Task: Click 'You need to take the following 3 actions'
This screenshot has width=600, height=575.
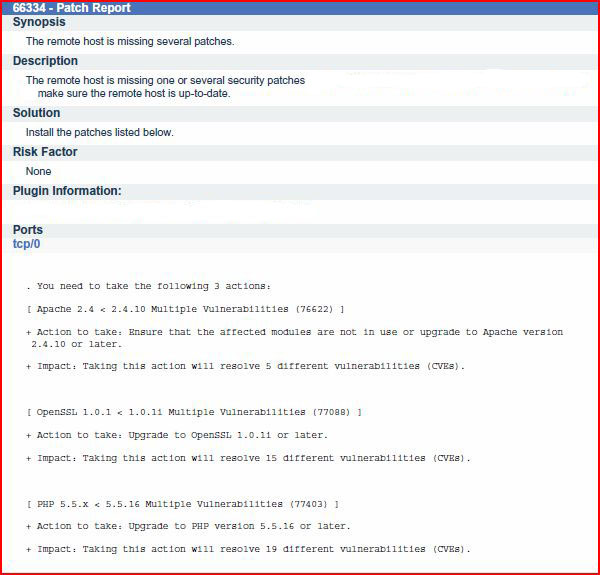Action: click(148, 286)
